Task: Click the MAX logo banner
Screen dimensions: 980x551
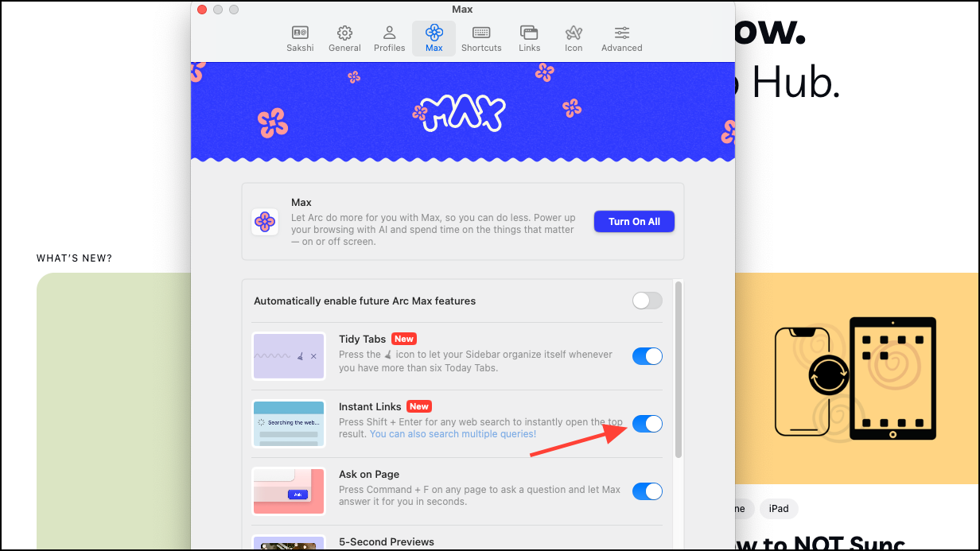Action: click(463, 114)
